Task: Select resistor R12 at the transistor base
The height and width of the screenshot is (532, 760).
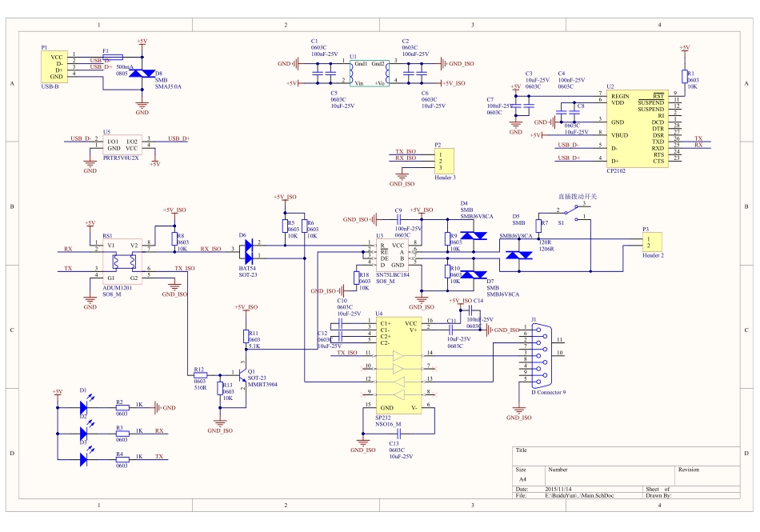Action: 201,375
